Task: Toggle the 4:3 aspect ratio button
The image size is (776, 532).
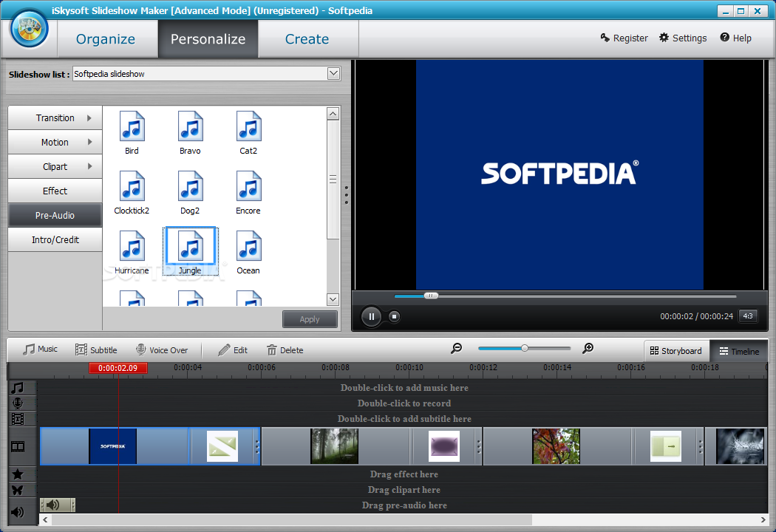Action: 748,316
